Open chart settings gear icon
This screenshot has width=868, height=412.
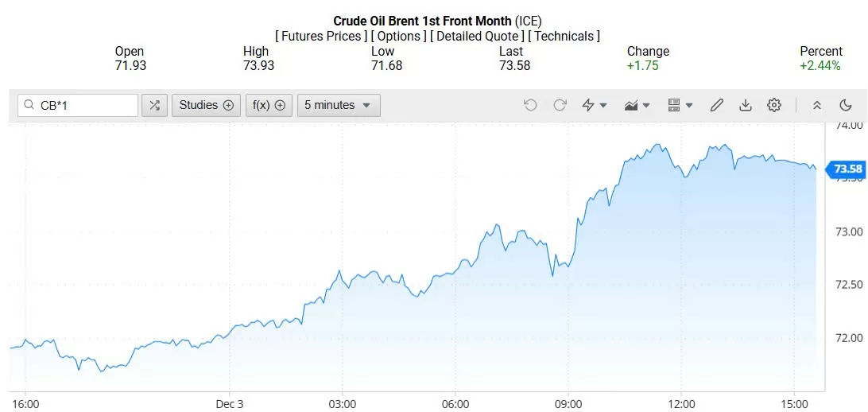pyautogui.click(x=774, y=105)
